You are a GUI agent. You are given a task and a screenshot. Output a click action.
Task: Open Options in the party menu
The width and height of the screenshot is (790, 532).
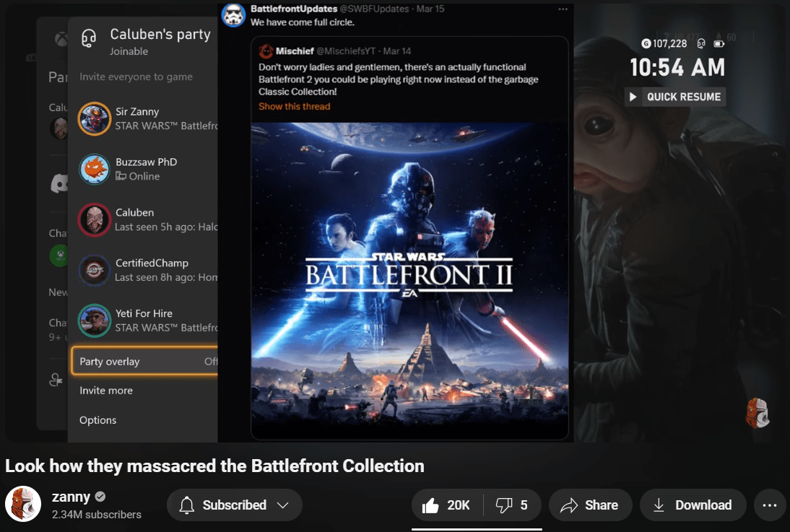[x=97, y=420]
